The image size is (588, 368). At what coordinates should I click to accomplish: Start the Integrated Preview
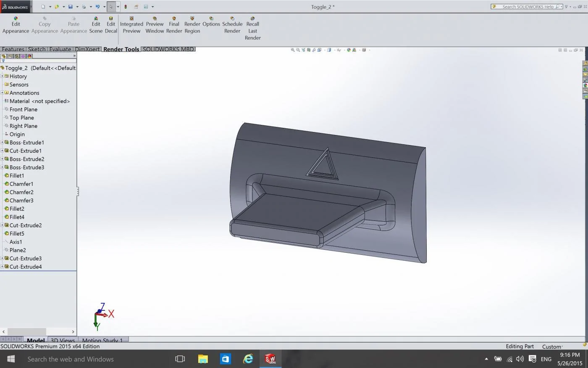tap(131, 25)
